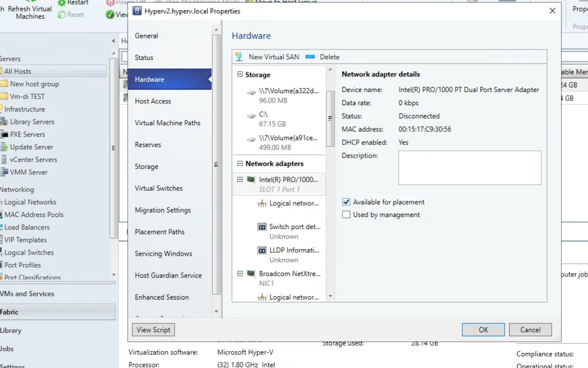Click the Broadcom NetXtreme card icon
Image resolution: width=588 pixels, height=368 pixels.
[x=251, y=273]
